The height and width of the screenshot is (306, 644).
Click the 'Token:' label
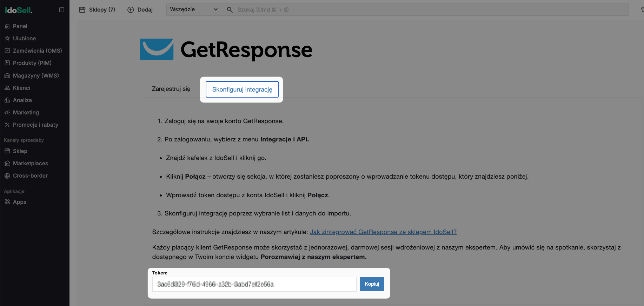(160, 273)
